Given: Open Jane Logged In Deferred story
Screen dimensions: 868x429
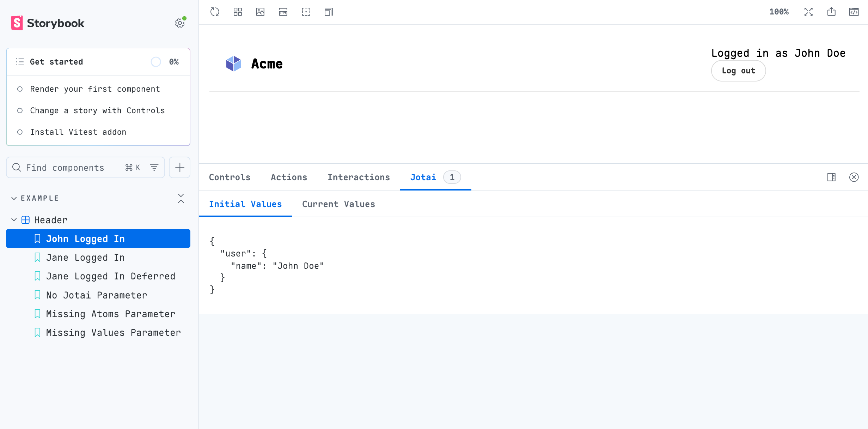Looking at the screenshot, I should coord(110,276).
